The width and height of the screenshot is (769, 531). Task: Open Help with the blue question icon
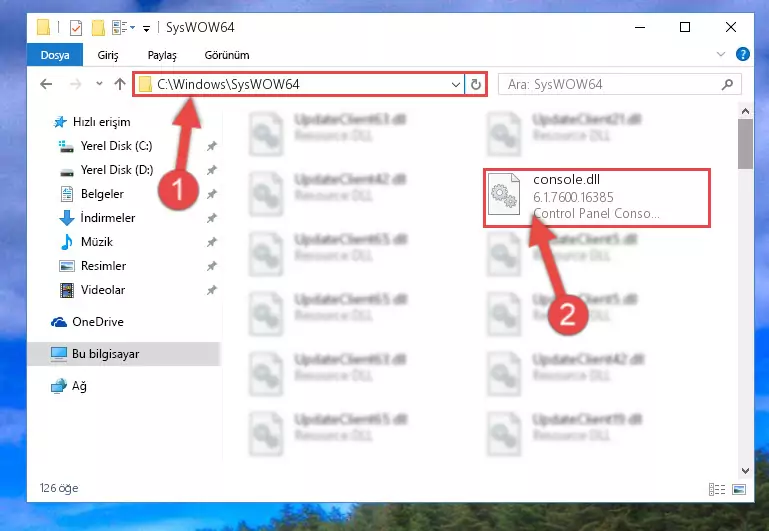click(x=743, y=54)
